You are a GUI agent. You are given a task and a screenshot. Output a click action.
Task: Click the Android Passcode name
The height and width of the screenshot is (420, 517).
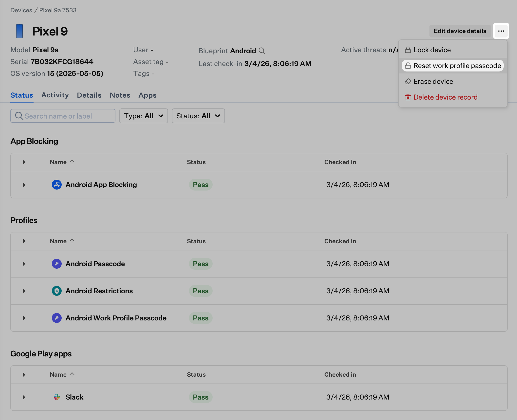coord(95,264)
